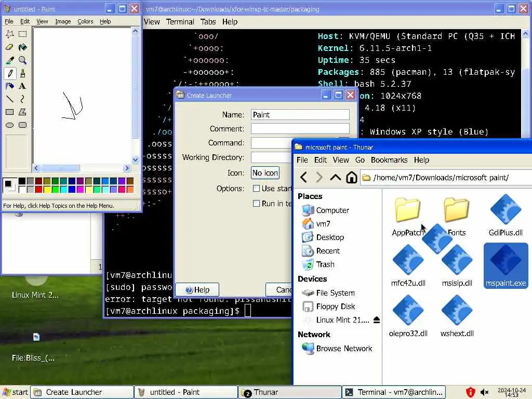Viewport: 532px width, 399px height.
Task: Open Browse Network in Thunar sidebar
Action: (337, 349)
